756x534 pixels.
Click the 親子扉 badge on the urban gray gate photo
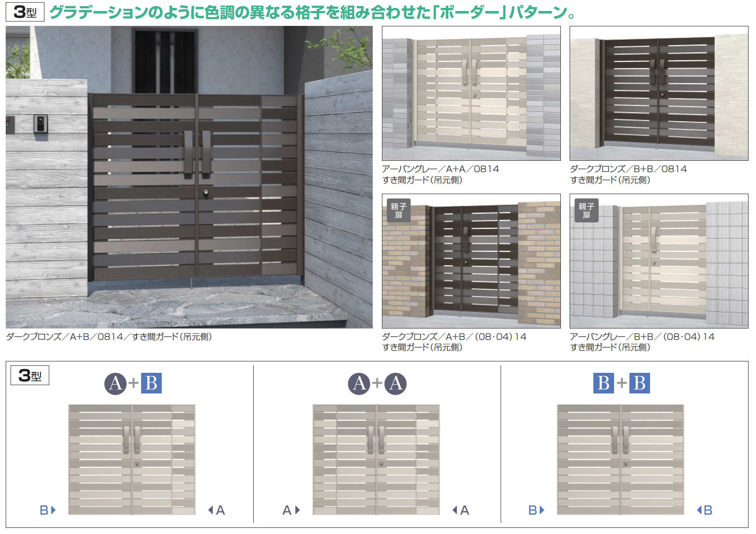click(586, 211)
